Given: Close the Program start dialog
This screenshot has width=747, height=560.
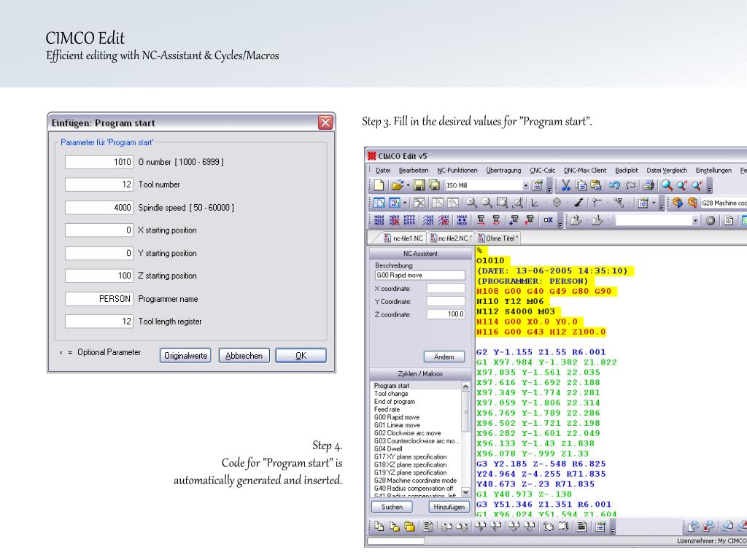Looking at the screenshot, I should 325,122.
